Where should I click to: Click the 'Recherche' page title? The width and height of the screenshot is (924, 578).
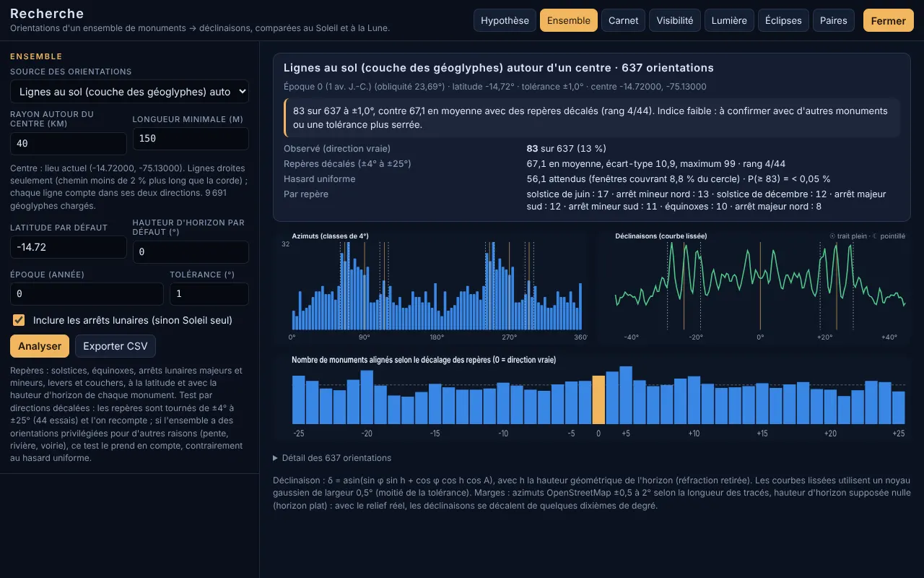(47, 14)
